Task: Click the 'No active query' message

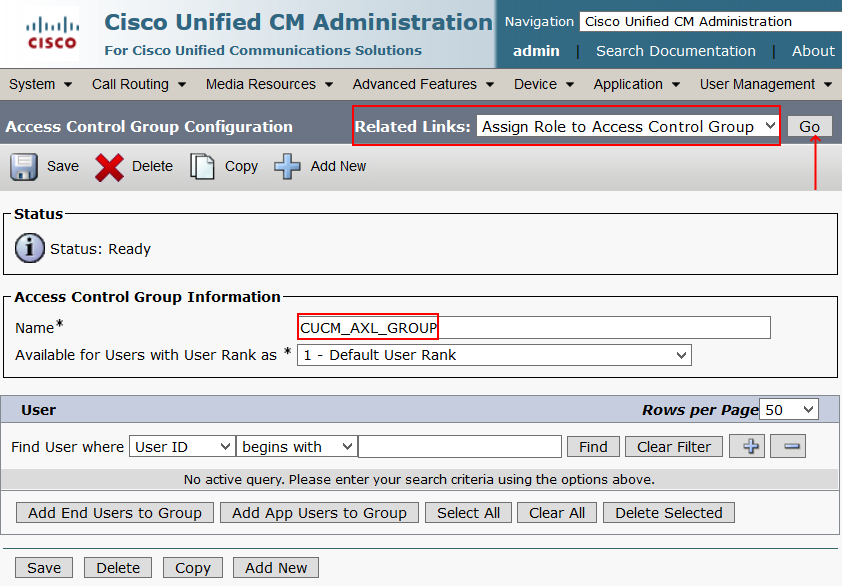Action: (419, 479)
